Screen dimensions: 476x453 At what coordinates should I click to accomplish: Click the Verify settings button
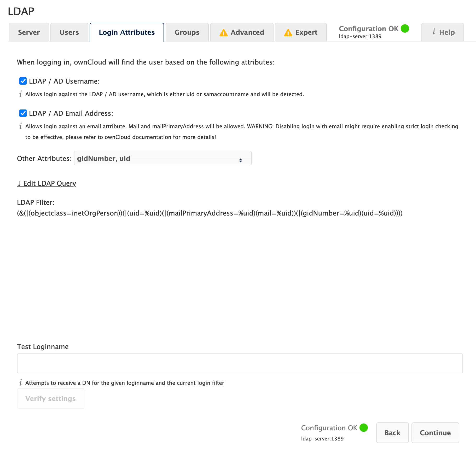click(50, 398)
